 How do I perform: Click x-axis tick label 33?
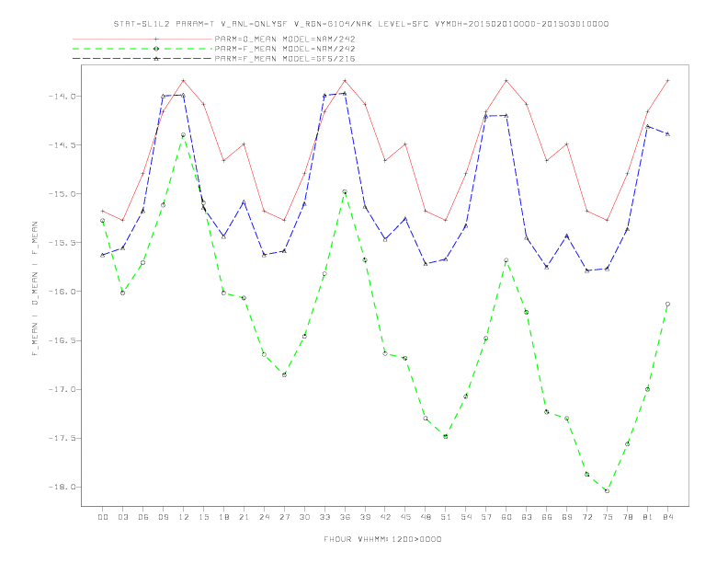pyautogui.click(x=324, y=517)
